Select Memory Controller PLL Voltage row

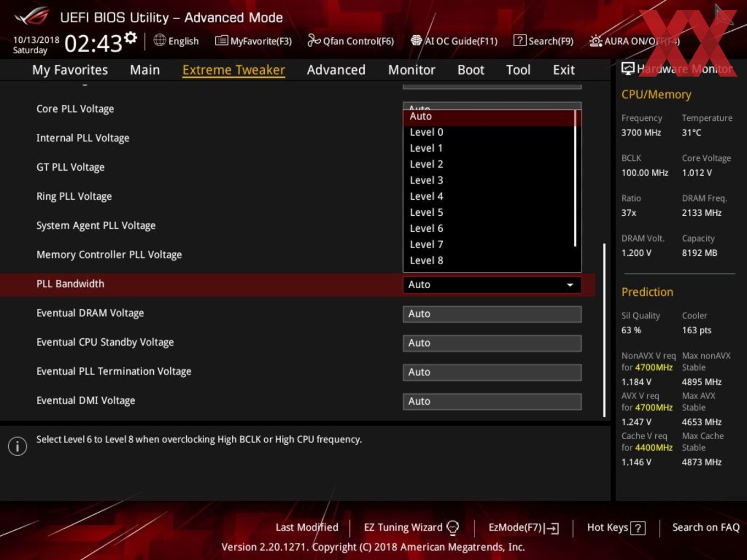pos(109,254)
